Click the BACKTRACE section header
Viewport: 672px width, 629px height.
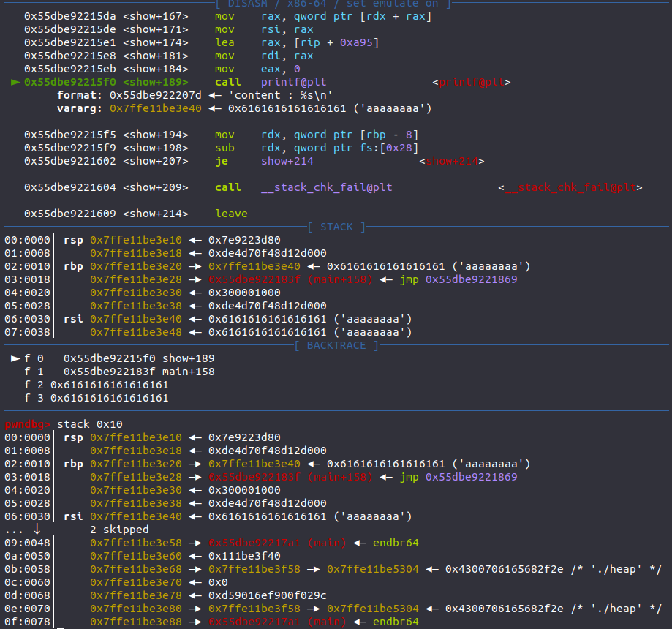pos(336,346)
